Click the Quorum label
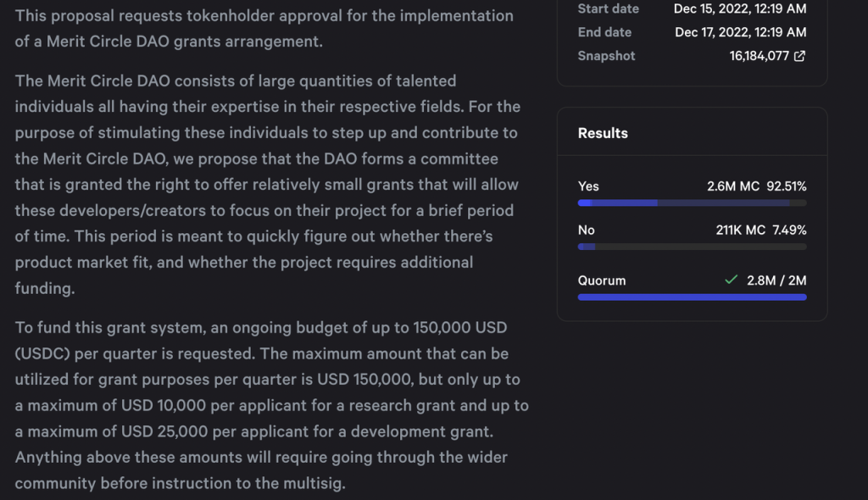 tap(602, 281)
